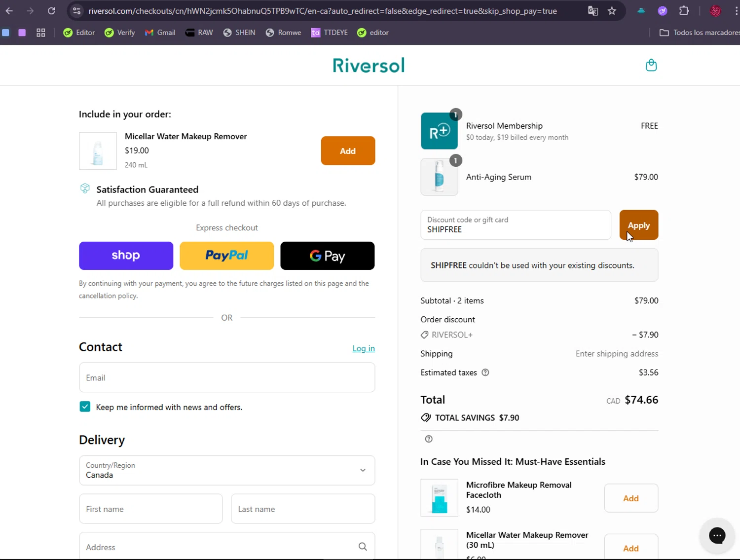Viewport: 740px width, 560px height.
Task: Click the site information icon in address bar
Action: pyautogui.click(x=76, y=11)
